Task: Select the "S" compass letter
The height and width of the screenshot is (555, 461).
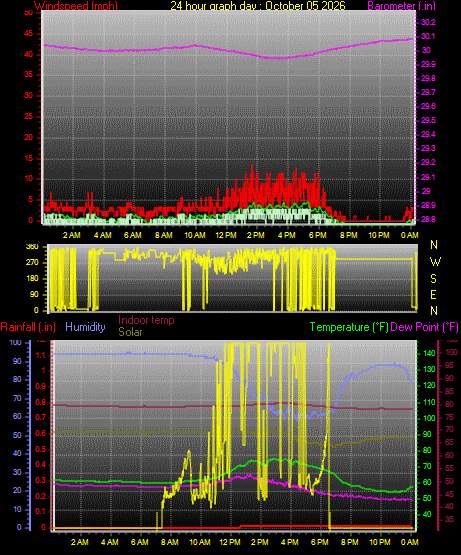Action: (433, 279)
